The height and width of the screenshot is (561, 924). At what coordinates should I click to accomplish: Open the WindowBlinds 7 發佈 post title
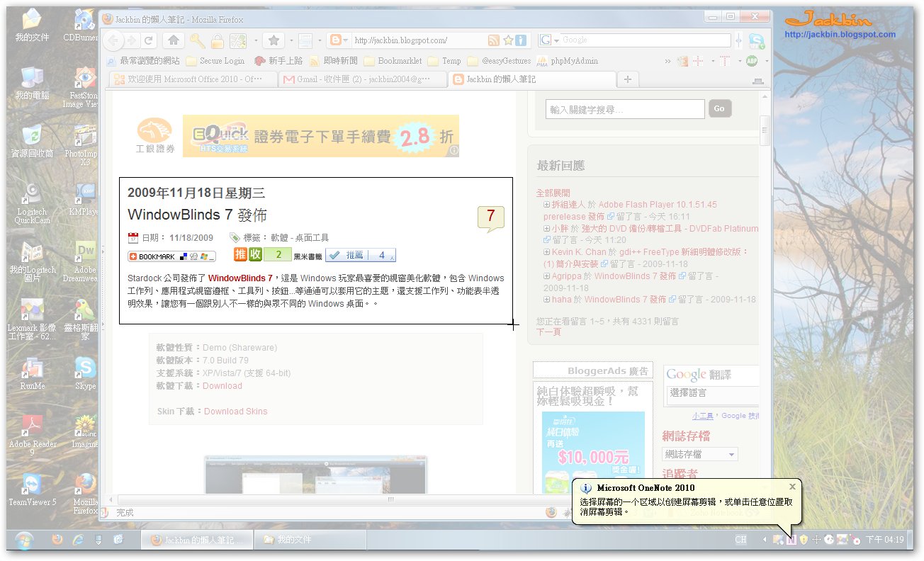click(197, 215)
